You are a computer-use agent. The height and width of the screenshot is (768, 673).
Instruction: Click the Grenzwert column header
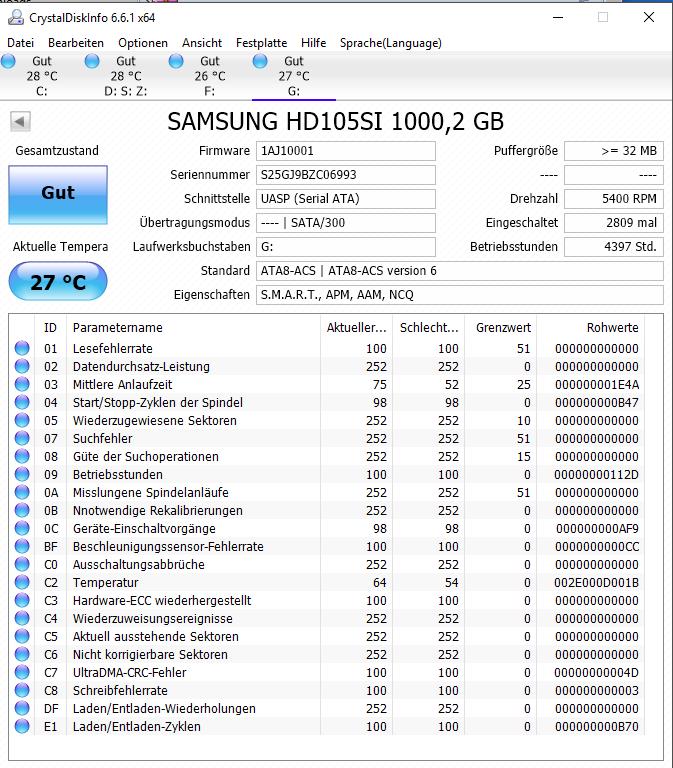pos(500,328)
